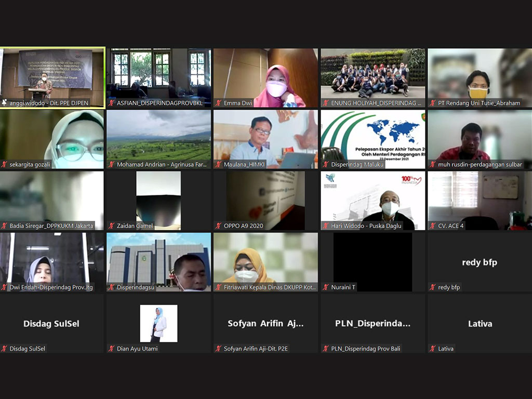Click muted mic icon next to Nuraini T

[x=326, y=287]
